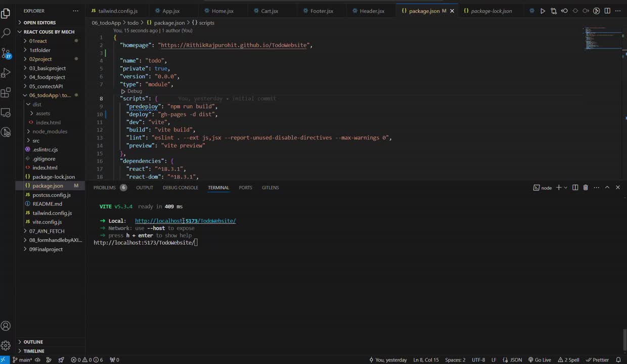This screenshot has height=364, width=627.
Task: Split the terminal panel
Action: pyautogui.click(x=575, y=188)
